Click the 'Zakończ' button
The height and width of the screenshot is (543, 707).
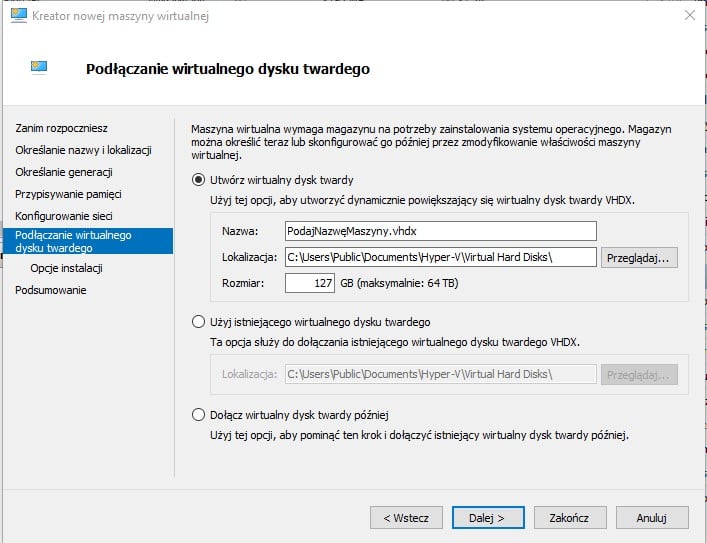(x=570, y=518)
